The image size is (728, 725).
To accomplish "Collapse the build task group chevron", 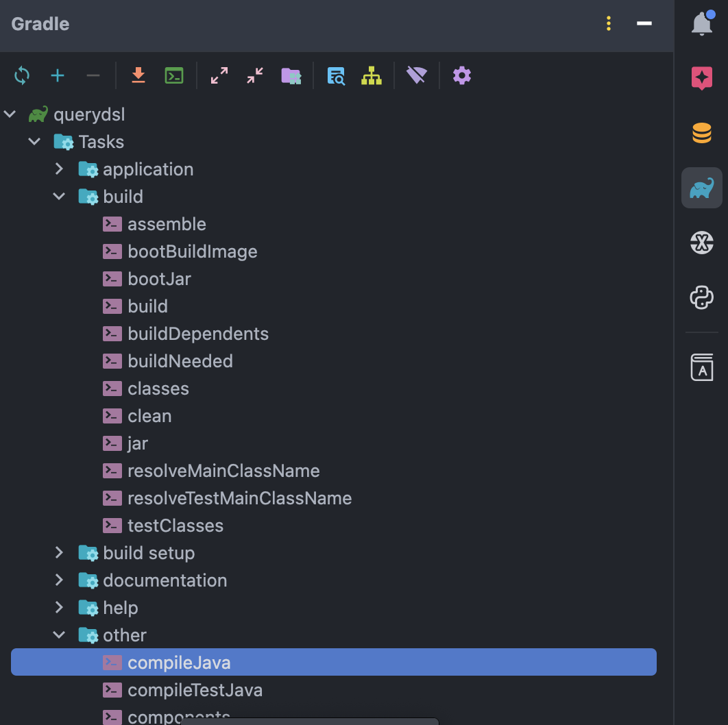I will (59, 196).
